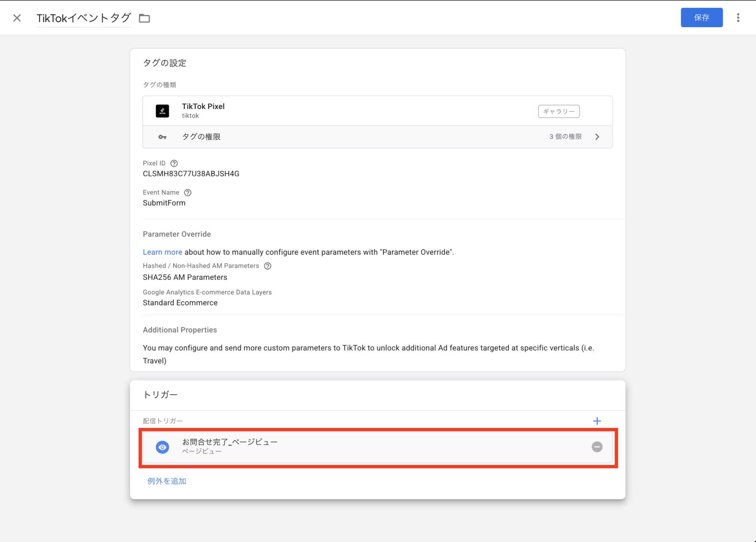
Task: Click Standard Ecommerce value
Action: pyautogui.click(x=180, y=303)
